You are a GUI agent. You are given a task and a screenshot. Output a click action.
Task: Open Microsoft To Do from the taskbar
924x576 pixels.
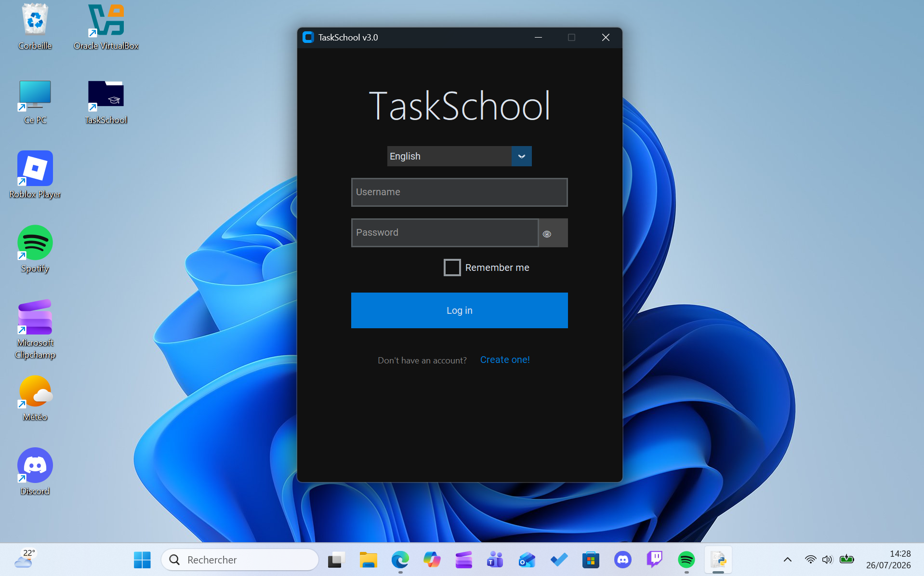pyautogui.click(x=559, y=560)
